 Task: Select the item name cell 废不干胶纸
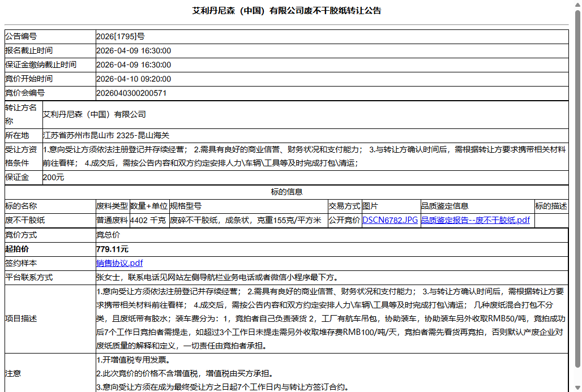(50, 220)
